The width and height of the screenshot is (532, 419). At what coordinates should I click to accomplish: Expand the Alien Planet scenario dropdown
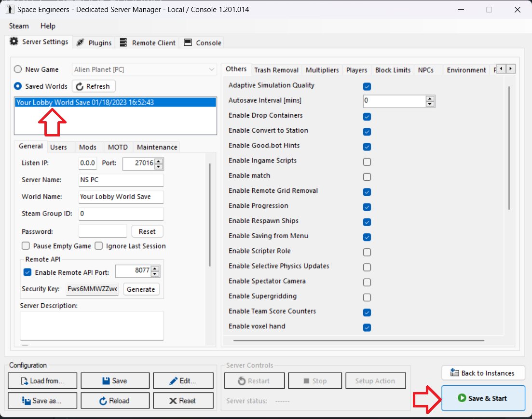212,69
